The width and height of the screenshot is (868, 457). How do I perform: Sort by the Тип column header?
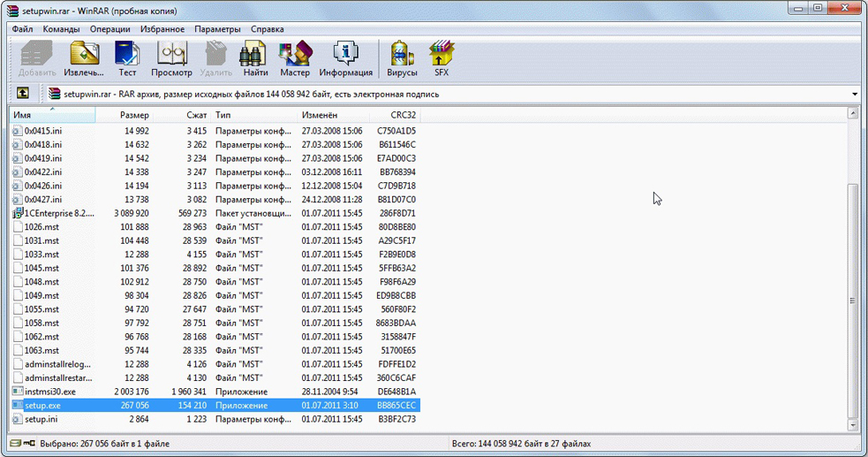coord(254,115)
